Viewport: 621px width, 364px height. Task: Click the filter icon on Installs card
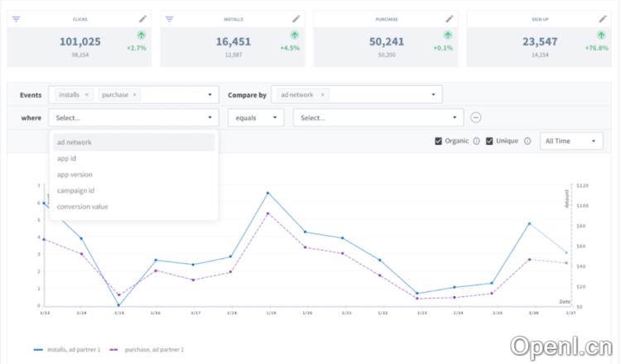point(170,18)
